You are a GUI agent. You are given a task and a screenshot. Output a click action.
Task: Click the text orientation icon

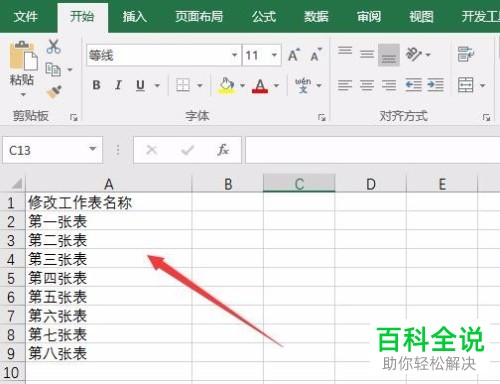pos(414,54)
